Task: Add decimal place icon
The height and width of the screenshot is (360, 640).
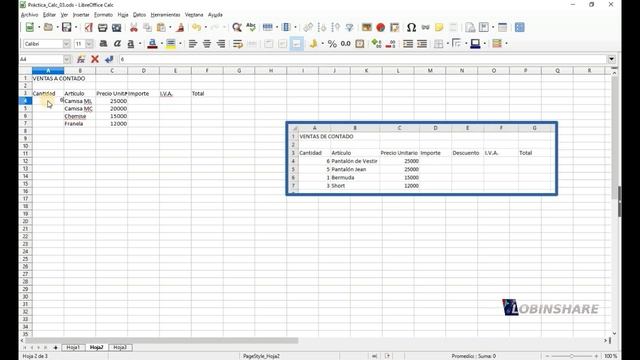Action: [376, 44]
